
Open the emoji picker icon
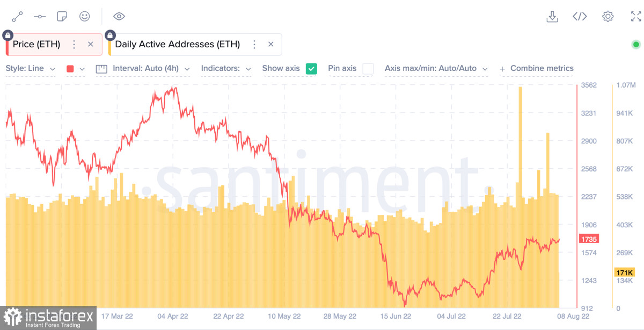coord(84,17)
